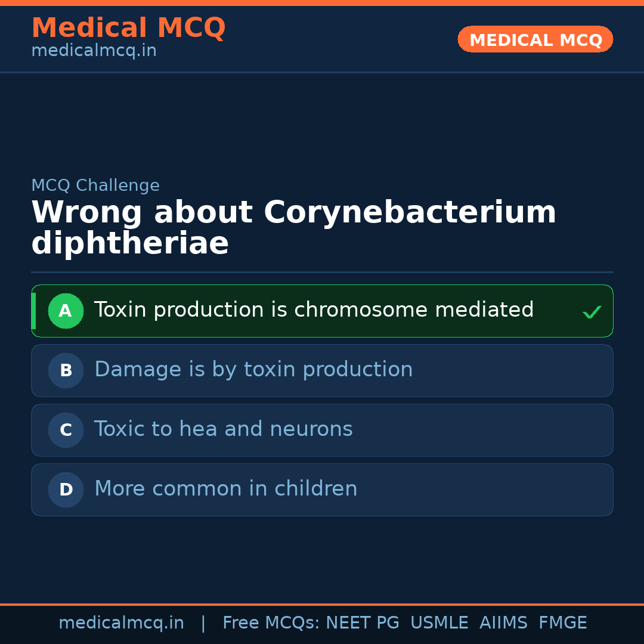This screenshot has height=644, width=644.
Task: Choose option 'More common in children'
Action: [x=226, y=489]
